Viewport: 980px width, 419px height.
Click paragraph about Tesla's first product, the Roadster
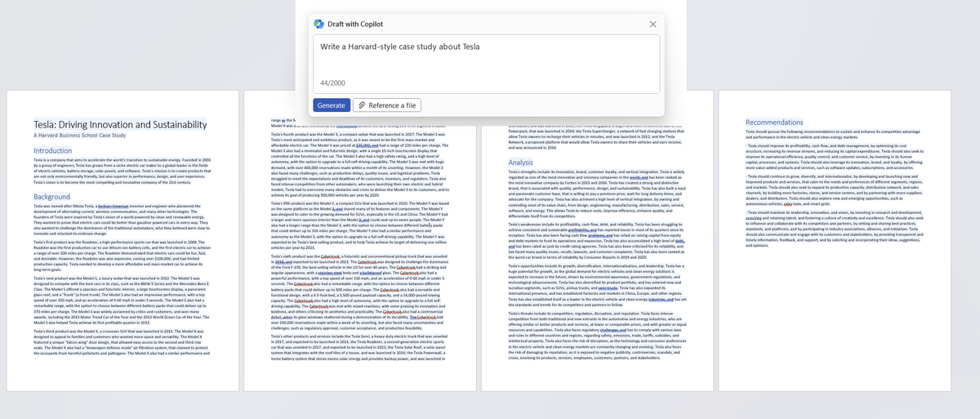tap(122, 257)
